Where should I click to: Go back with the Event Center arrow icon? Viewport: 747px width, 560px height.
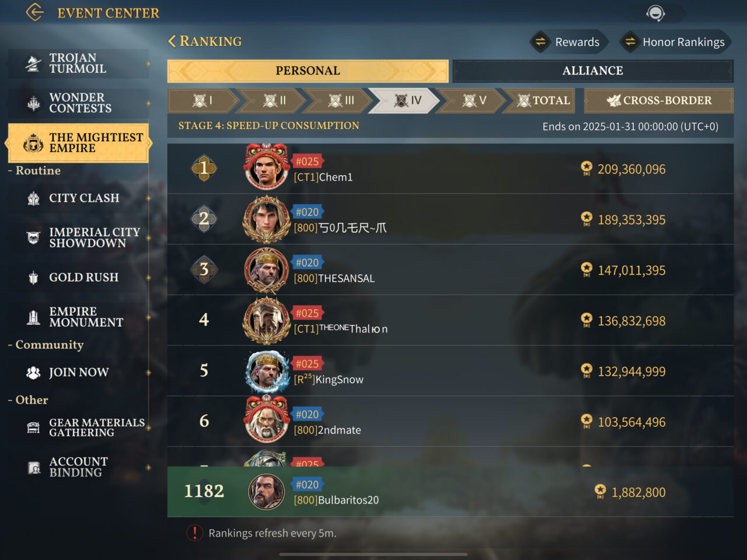click(x=35, y=12)
